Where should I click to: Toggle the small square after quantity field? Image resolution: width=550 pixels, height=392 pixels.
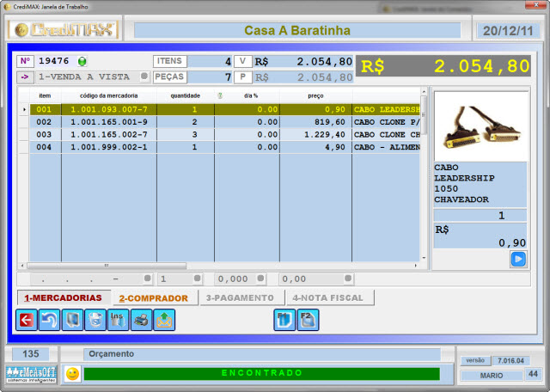click(197, 279)
